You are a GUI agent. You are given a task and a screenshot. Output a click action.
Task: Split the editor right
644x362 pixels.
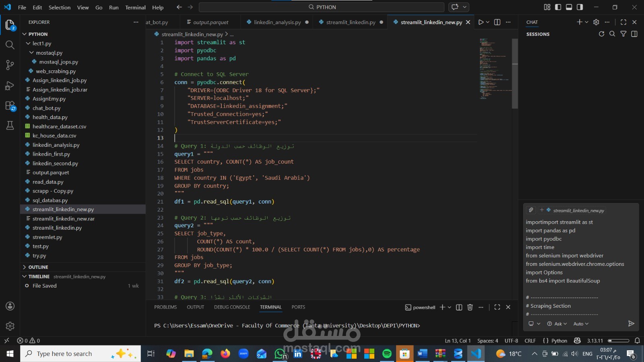pyautogui.click(x=497, y=22)
